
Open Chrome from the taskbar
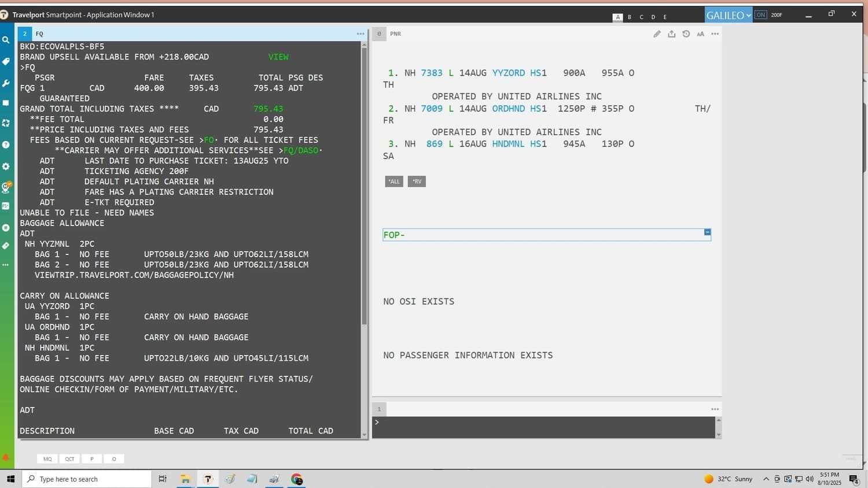[x=297, y=479]
